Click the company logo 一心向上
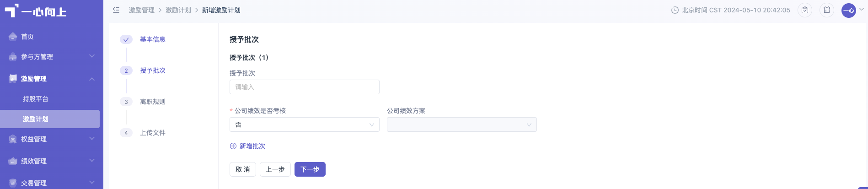The height and width of the screenshot is (189, 868). pyautogui.click(x=36, y=11)
